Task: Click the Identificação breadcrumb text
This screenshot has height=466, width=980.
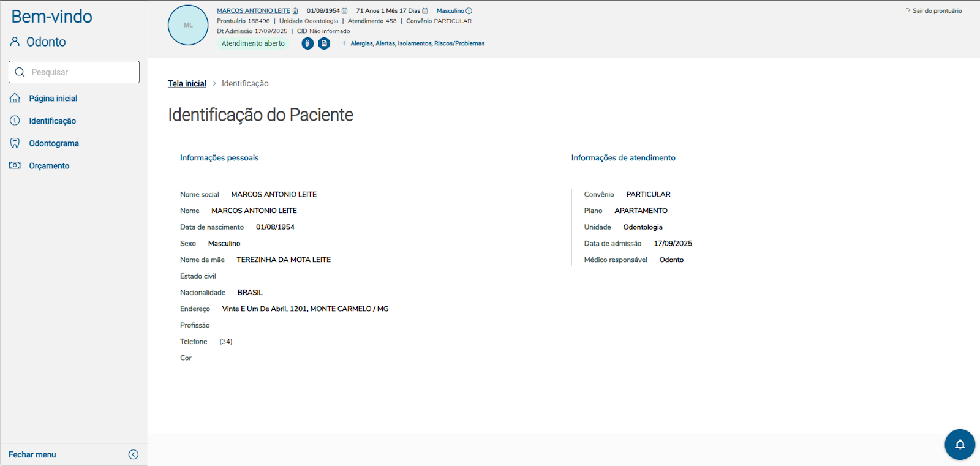Action: click(x=245, y=83)
